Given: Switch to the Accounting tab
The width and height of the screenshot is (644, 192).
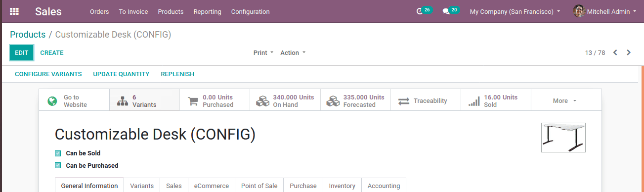Looking at the screenshot, I should pyautogui.click(x=384, y=186).
